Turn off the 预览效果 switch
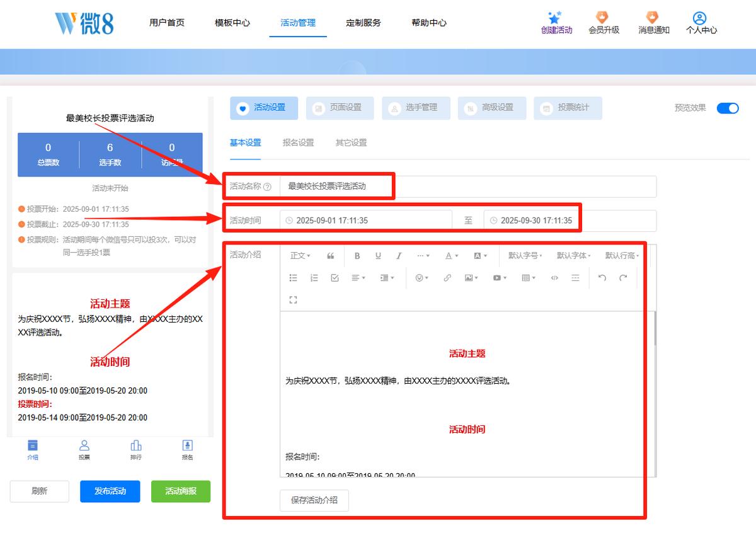The image size is (756, 533). [728, 108]
